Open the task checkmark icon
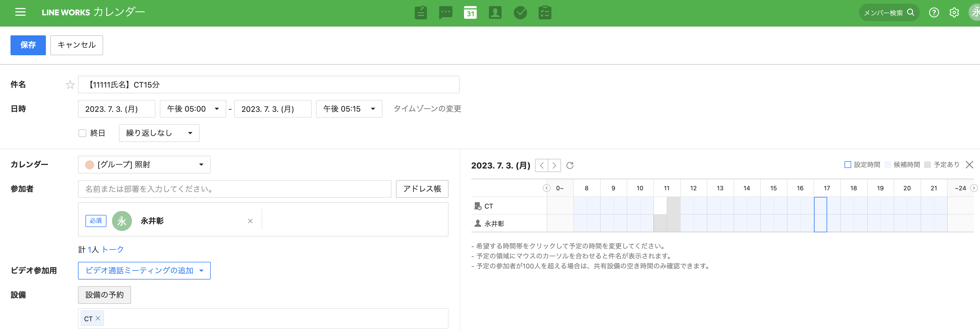This screenshot has height=332, width=980. [x=520, y=12]
